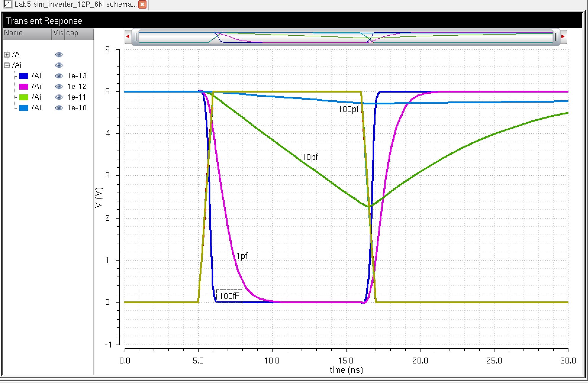The height and width of the screenshot is (383, 588).
Task: Click the 5 voltage axis tick label
Action: 108,92
